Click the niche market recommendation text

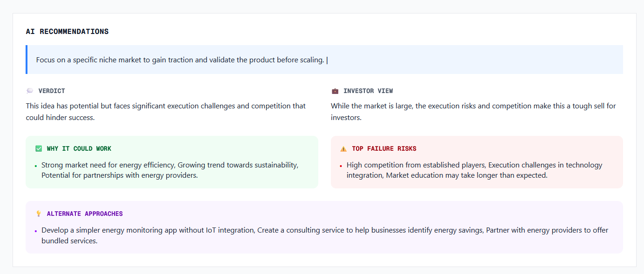(x=180, y=60)
